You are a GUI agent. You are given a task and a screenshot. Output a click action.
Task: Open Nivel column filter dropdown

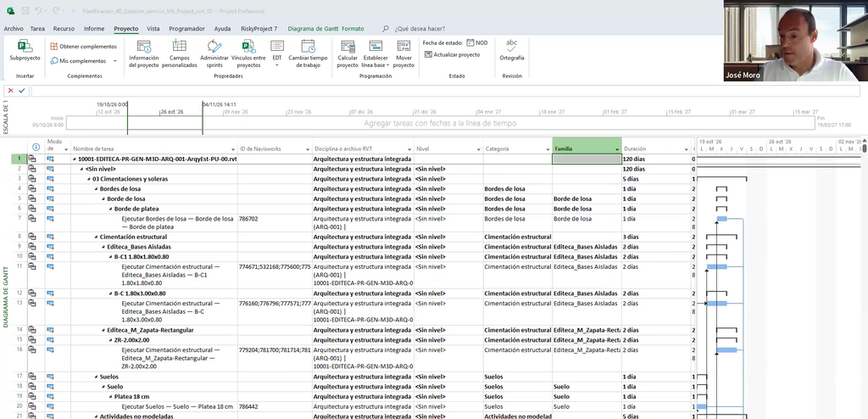(x=479, y=149)
